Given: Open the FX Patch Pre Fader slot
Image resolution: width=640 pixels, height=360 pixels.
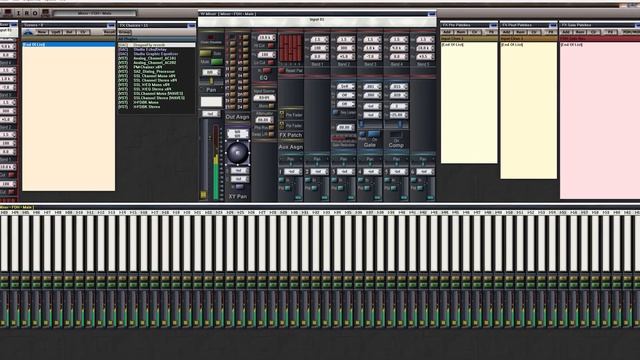Looking at the screenshot, I should 291,115.
